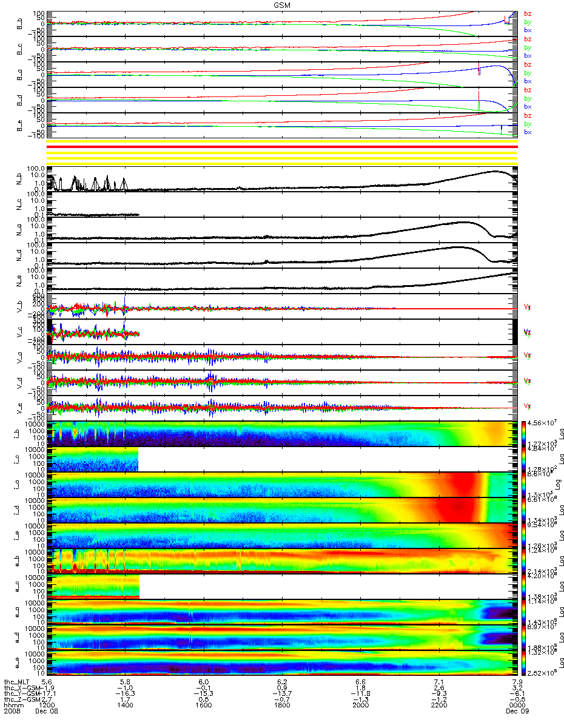This screenshot has width=564, height=728.
Task: Click the thc_MLT row label
Action: coord(16,681)
